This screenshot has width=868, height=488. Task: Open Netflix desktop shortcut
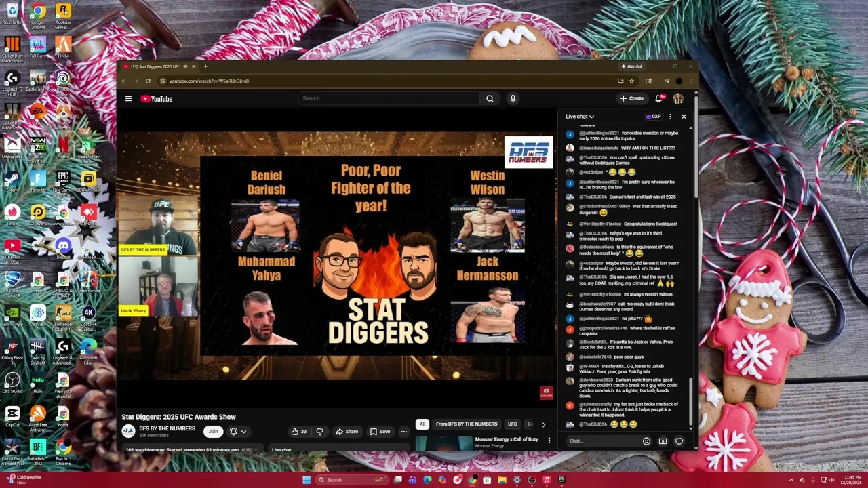pyautogui.click(x=63, y=147)
